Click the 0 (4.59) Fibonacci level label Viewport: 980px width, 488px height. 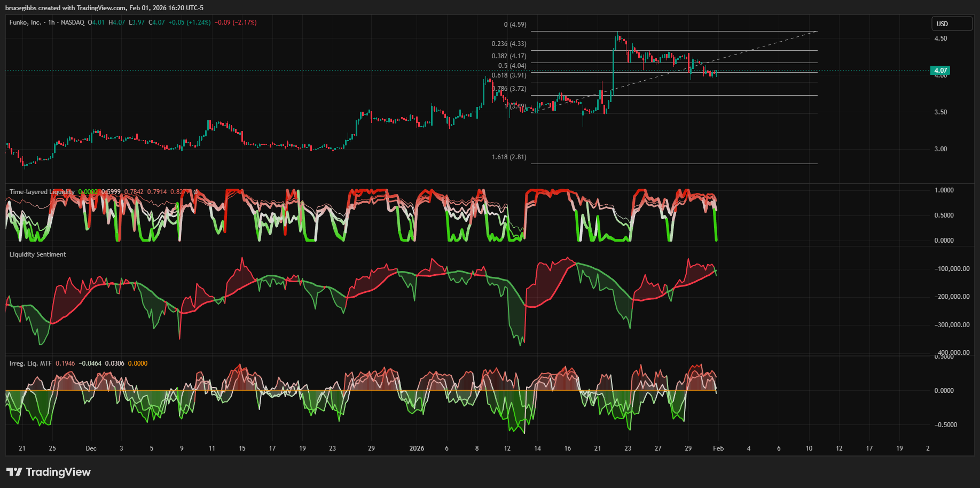[x=515, y=25]
